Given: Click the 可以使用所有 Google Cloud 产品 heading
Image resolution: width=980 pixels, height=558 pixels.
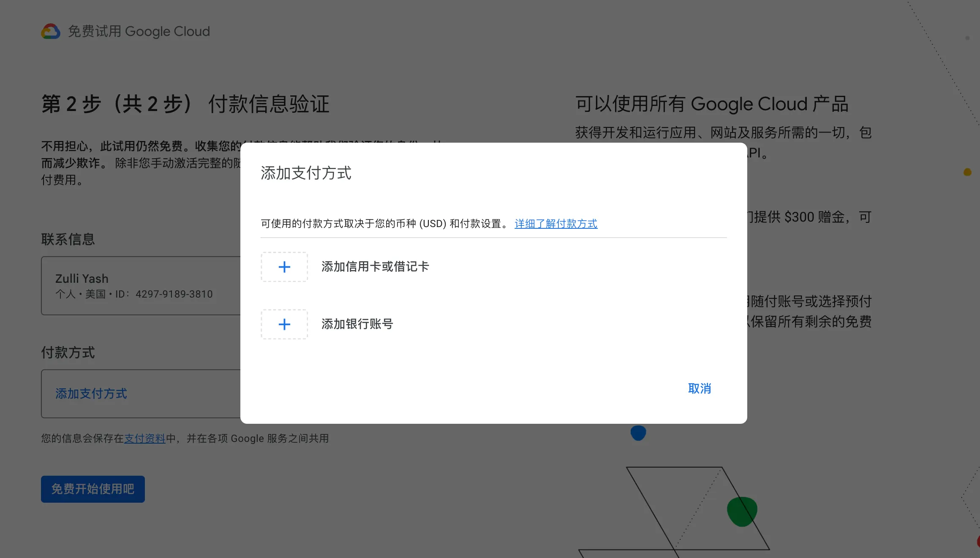Looking at the screenshot, I should tap(712, 104).
